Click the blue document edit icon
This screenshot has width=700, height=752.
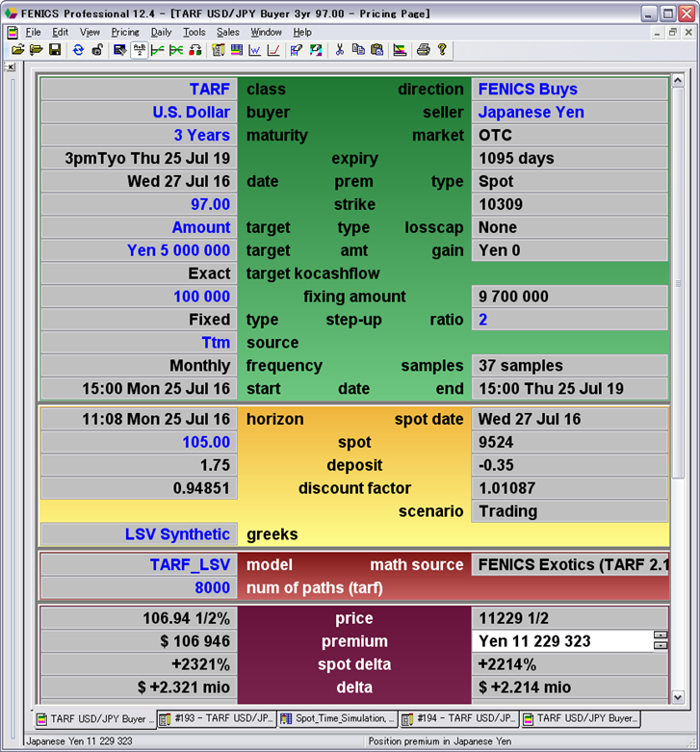click(297, 50)
